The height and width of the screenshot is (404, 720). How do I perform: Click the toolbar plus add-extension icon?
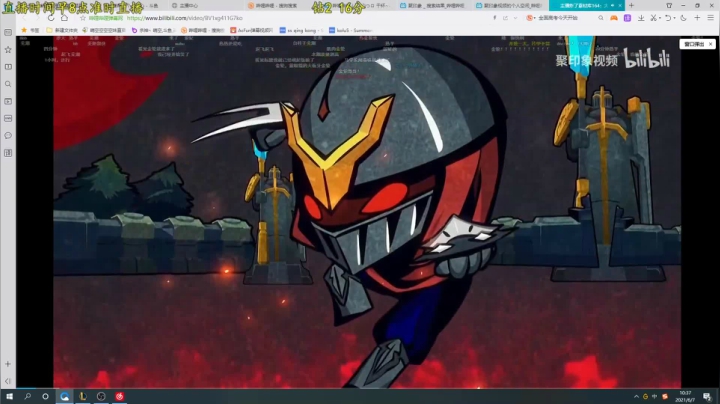[697, 18]
